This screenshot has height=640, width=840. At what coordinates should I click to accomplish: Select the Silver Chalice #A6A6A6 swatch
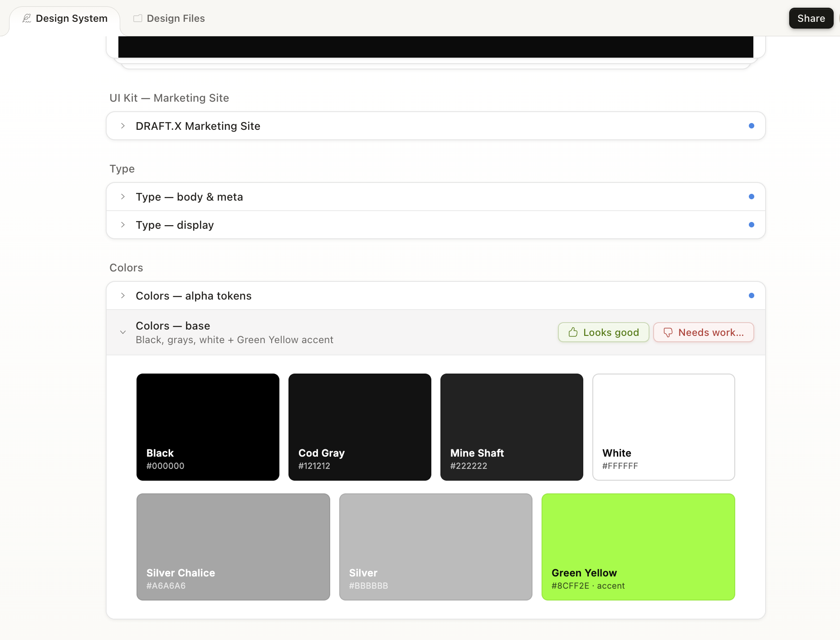[233, 547]
